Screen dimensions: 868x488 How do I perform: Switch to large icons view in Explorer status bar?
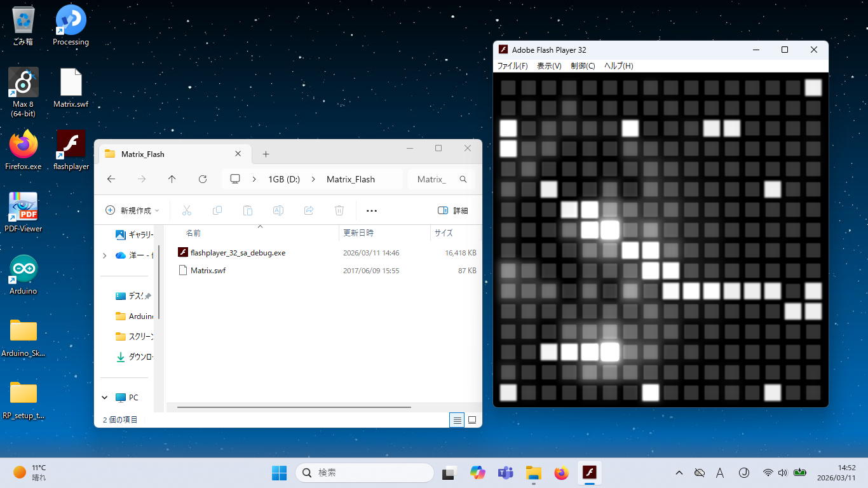click(x=472, y=420)
